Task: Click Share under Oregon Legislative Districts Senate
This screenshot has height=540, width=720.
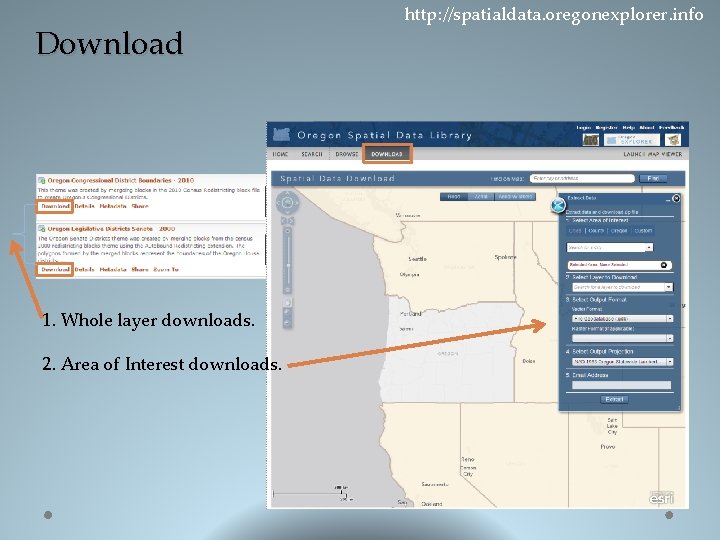Action: pyautogui.click(x=140, y=270)
